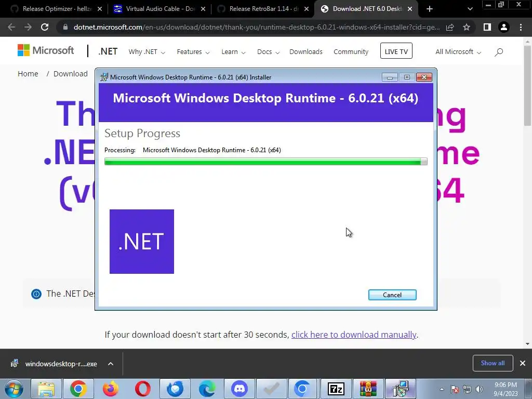Screen dimensions: 532x399
Task: Click the LIVE TV button
Action: pyautogui.click(x=396, y=51)
